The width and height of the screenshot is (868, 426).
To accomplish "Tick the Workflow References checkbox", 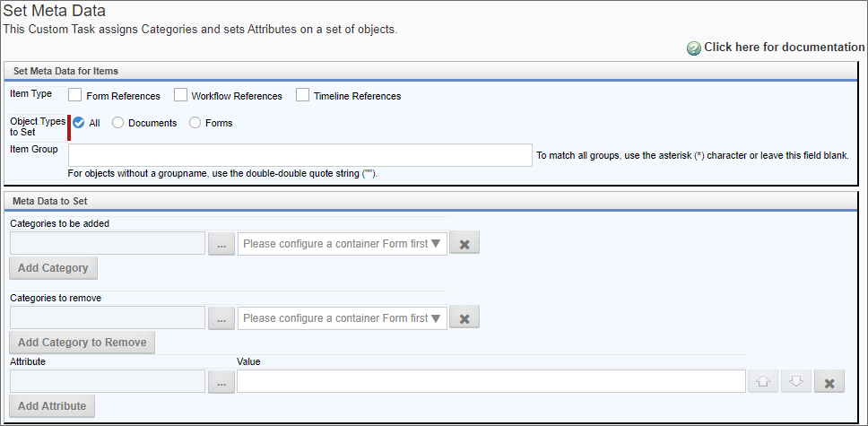I will [x=180, y=95].
